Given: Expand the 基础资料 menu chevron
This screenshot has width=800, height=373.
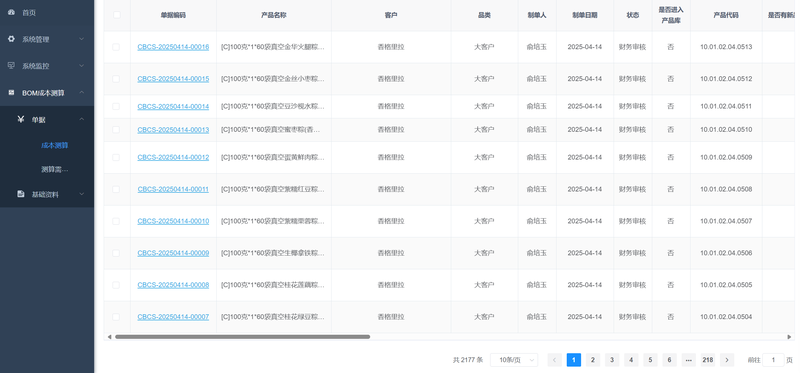Looking at the screenshot, I should (x=82, y=194).
